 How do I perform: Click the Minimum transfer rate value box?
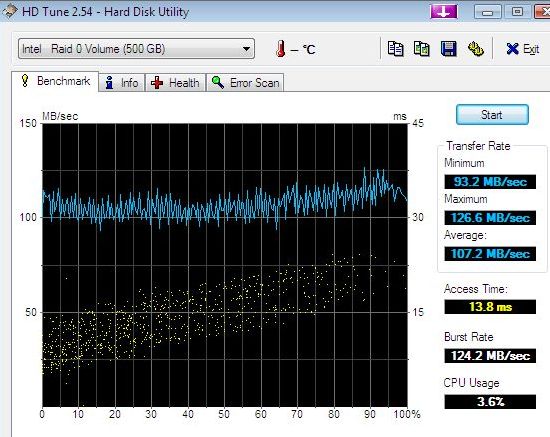click(x=490, y=182)
